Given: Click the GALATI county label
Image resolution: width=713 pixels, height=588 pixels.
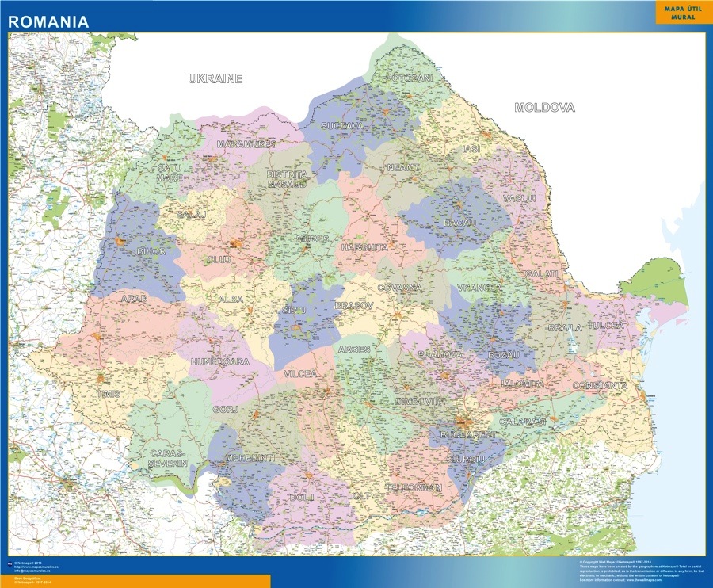Looking at the screenshot, I should [541, 273].
